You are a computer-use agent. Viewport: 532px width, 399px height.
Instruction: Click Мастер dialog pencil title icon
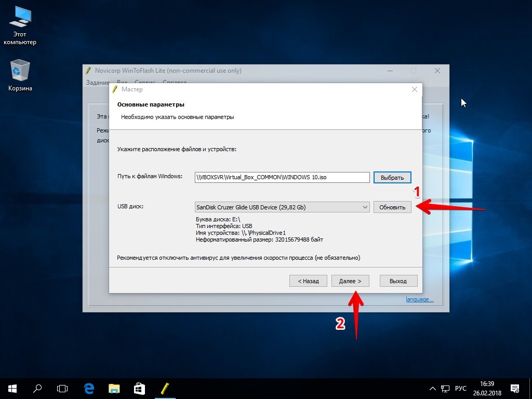click(x=115, y=89)
